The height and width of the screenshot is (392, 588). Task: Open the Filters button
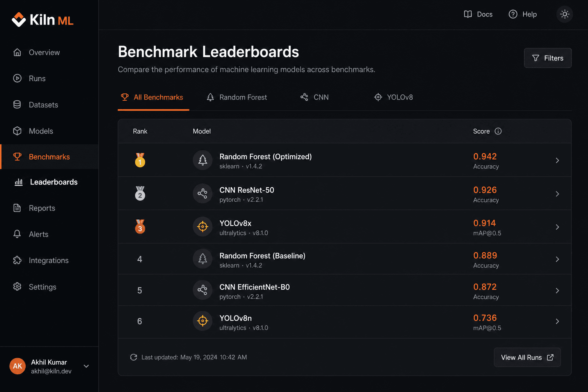(548, 58)
